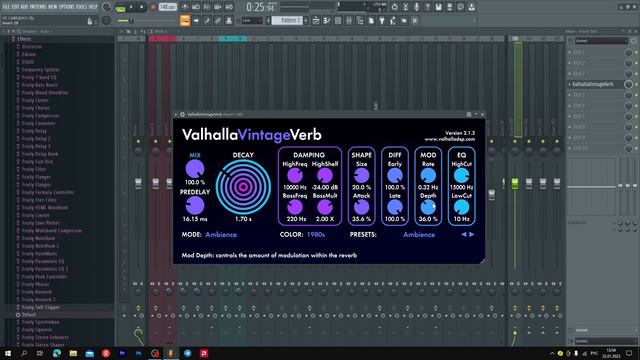Click the question mark help icon
The width and height of the screenshot is (640, 360).
[427, 7]
